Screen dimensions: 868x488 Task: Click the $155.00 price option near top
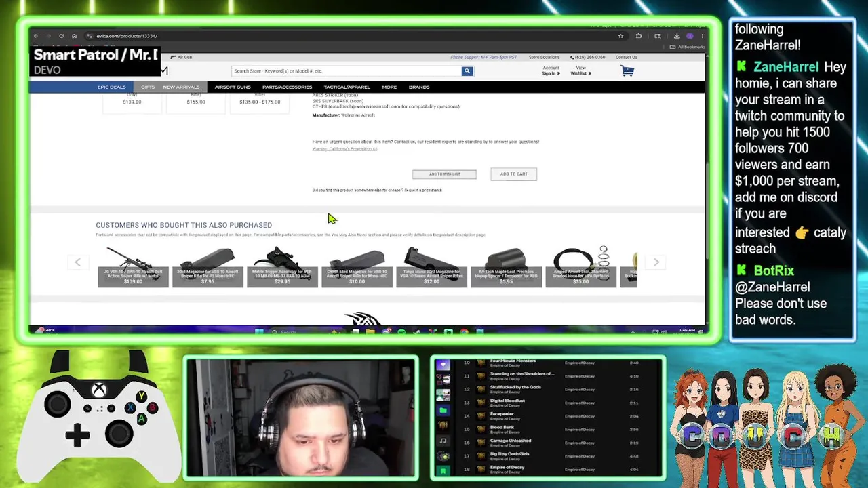coord(196,102)
